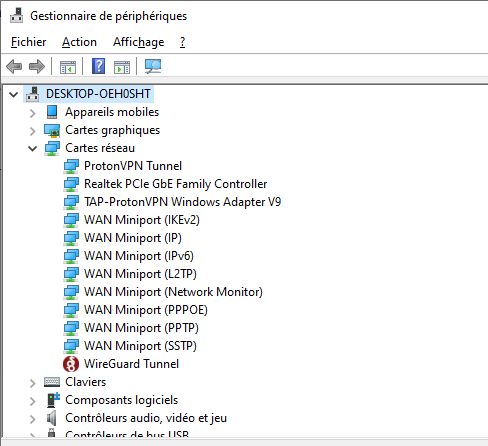This screenshot has width=488, height=446.
Task: Select Cartes réseau label
Action: 100,148
